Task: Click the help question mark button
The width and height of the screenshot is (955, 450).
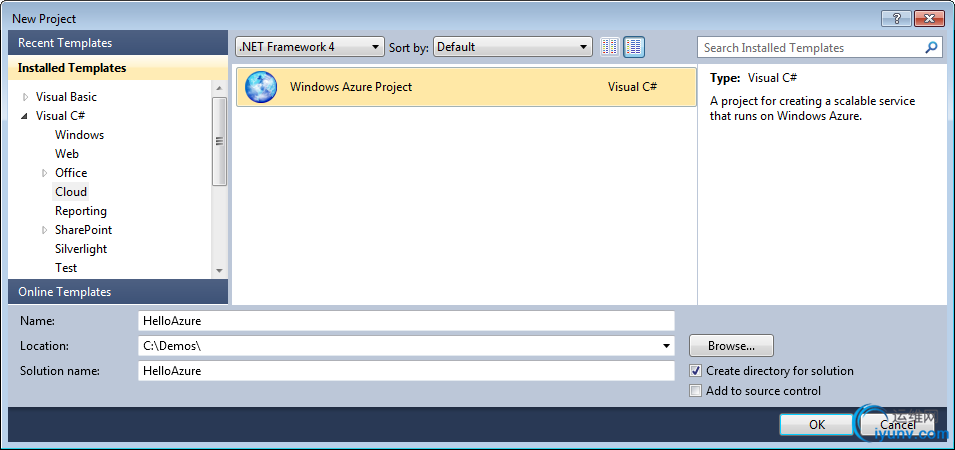Action: point(896,18)
